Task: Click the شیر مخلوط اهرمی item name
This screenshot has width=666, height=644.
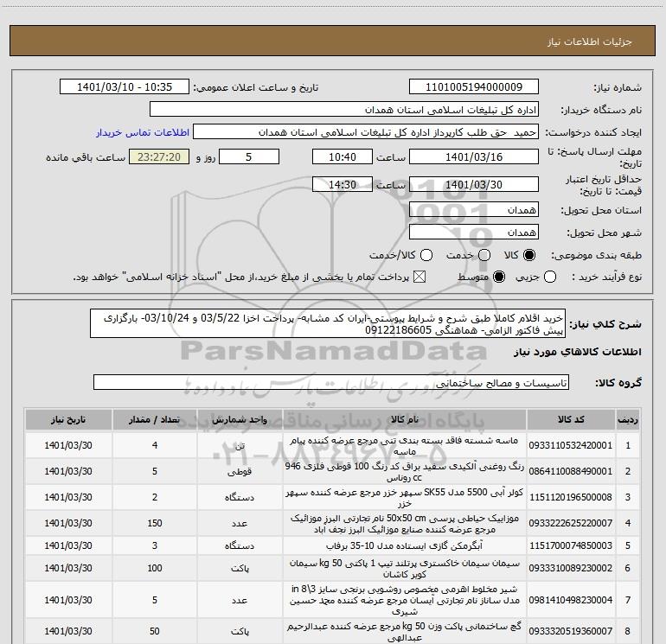Action: coord(405,600)
